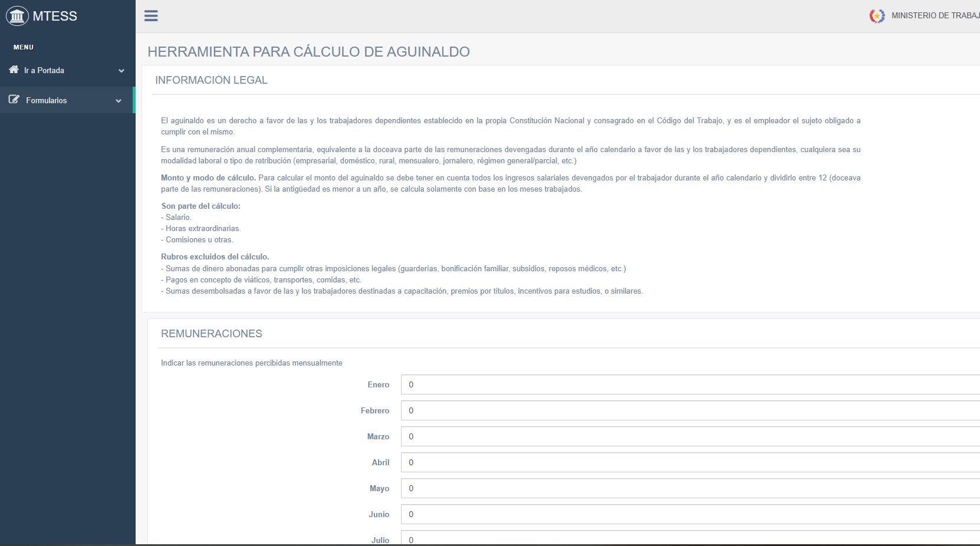Click the MTESS building logo icon
The width and height of the screenshot is (980, 546).
pos(17,16)
